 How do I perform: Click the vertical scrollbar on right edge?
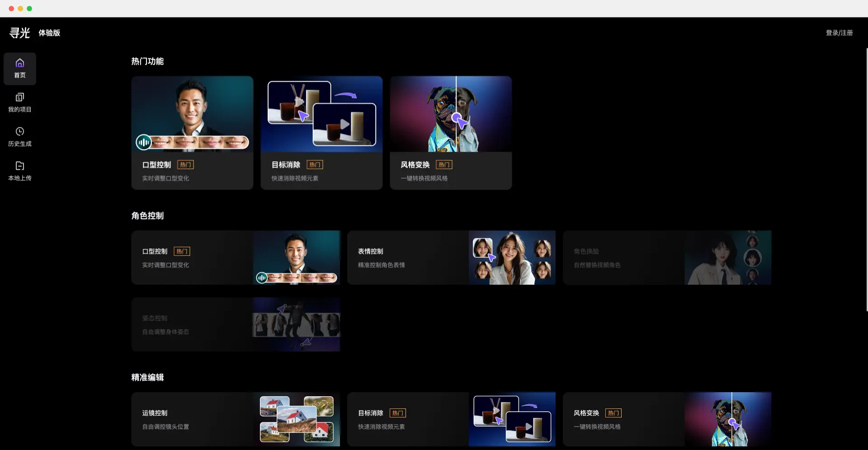(x=867, y=180)
